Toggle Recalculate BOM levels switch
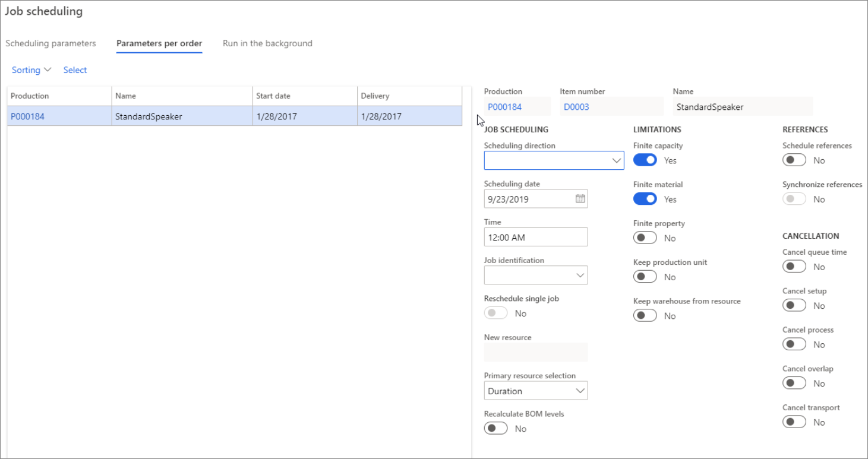The height and width of the screenshot is (459, 868). pyautogui.click(x=496, y=429)
